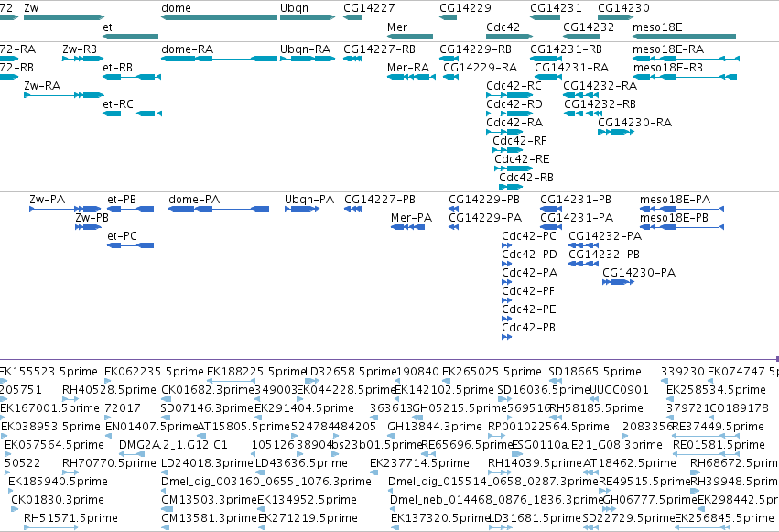This screenshot has width=779, height=532.
Task: Open the CG14231 gene label
Action: pos(556,8)
